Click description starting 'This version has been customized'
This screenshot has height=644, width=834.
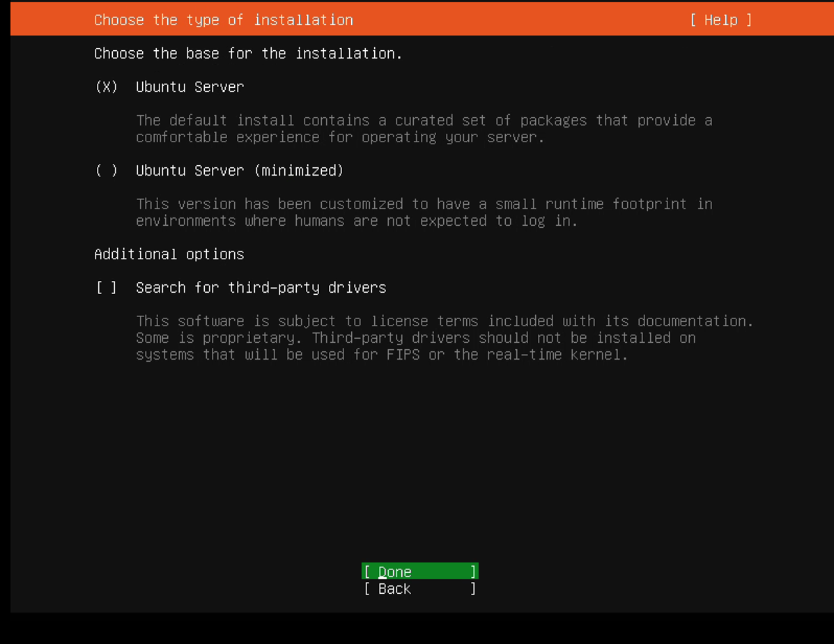click(x=424, y=213)
